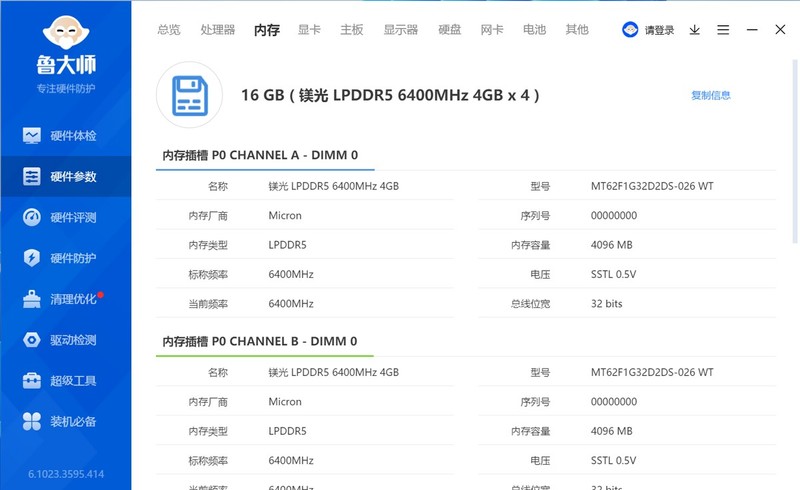The image size is (800, 490).
Task: Click Channel A bus width 32 bits
Action: click(607, 304)
